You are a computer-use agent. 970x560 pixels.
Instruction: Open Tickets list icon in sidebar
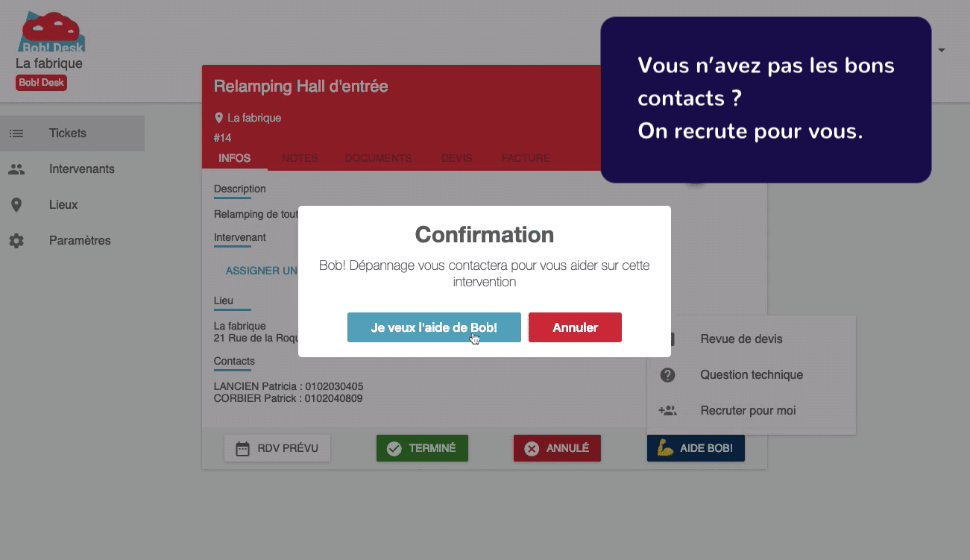click(x=16, y=133)
